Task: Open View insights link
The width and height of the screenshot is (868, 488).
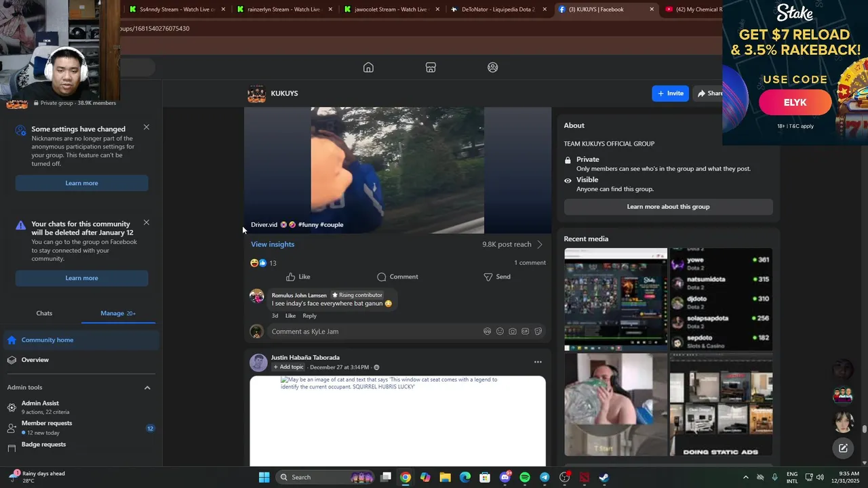Action: click(273, 244)
